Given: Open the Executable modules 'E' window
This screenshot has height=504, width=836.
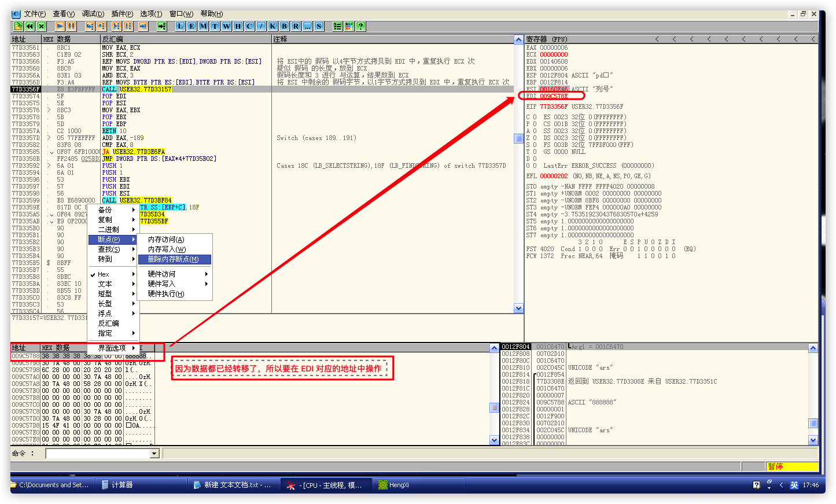Looking at the screenshot, I should (x=191, y=26).
